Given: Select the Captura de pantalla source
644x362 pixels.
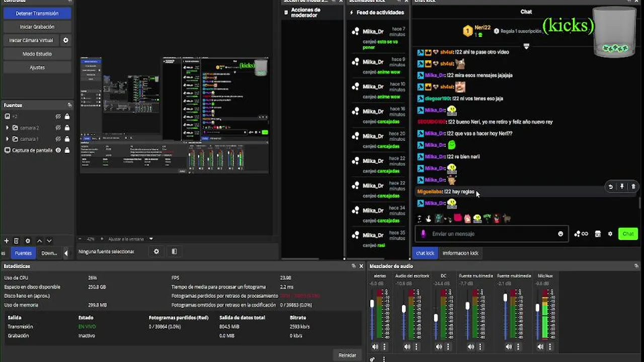Looking at the screenshot, I should coord(32,150).
